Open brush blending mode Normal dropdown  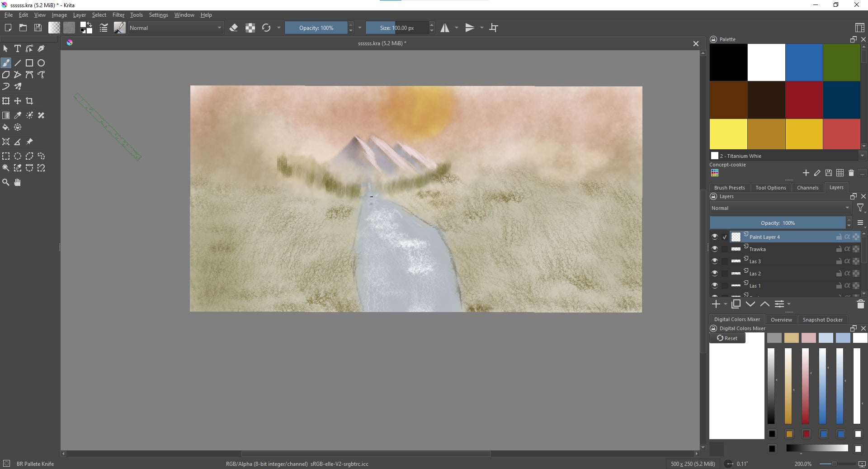click(x=175, y=28)
